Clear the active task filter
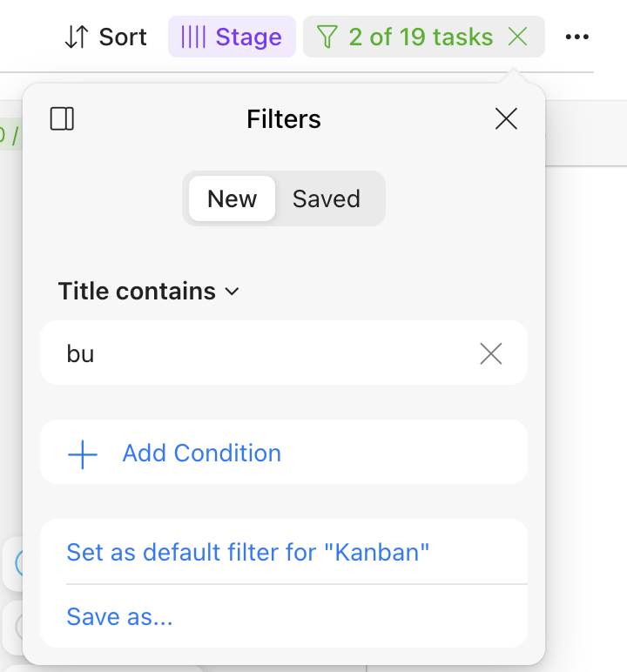The image size is (627, 672). 518,37
